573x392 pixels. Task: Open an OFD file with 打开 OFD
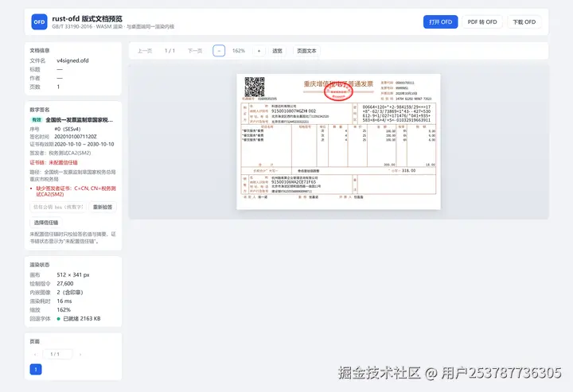click(440, 22)
